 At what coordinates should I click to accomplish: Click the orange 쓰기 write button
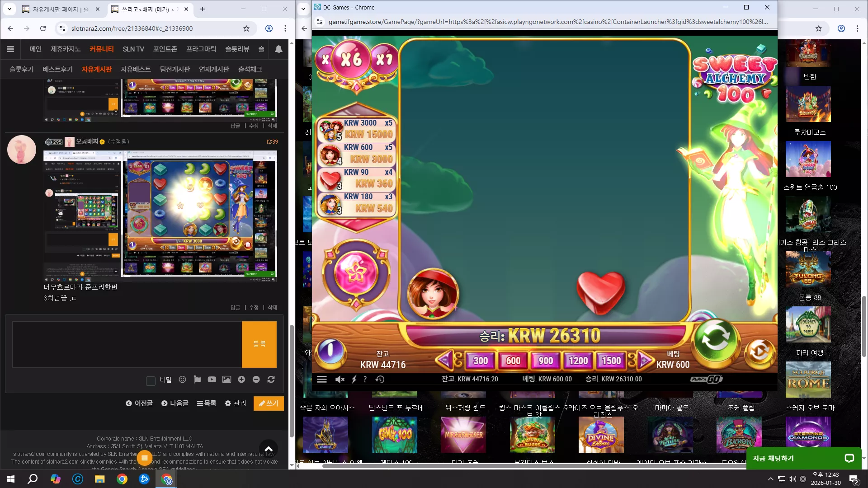(x=269, y=403)
